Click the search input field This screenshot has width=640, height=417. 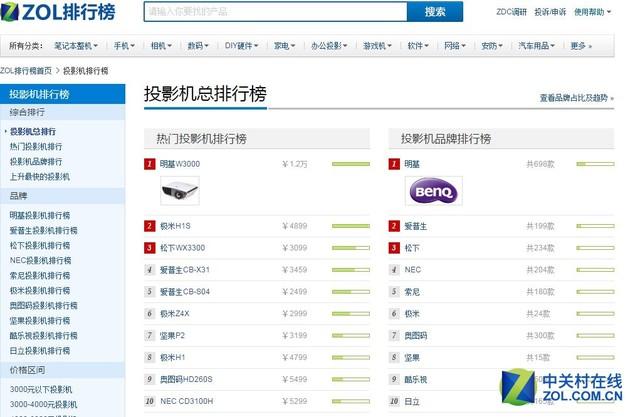pyautogui.click(x=276, y=11)
